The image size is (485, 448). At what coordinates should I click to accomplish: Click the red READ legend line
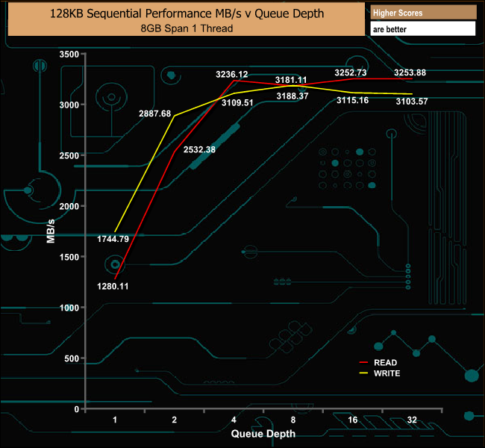[x=363, y=362]
